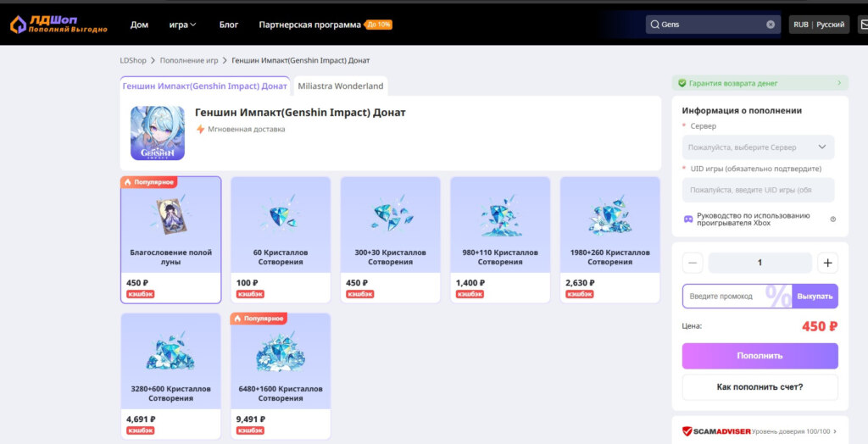Click the Xbox controller guide icon
This screenshot has width=868, height=444.
[688, 219]
